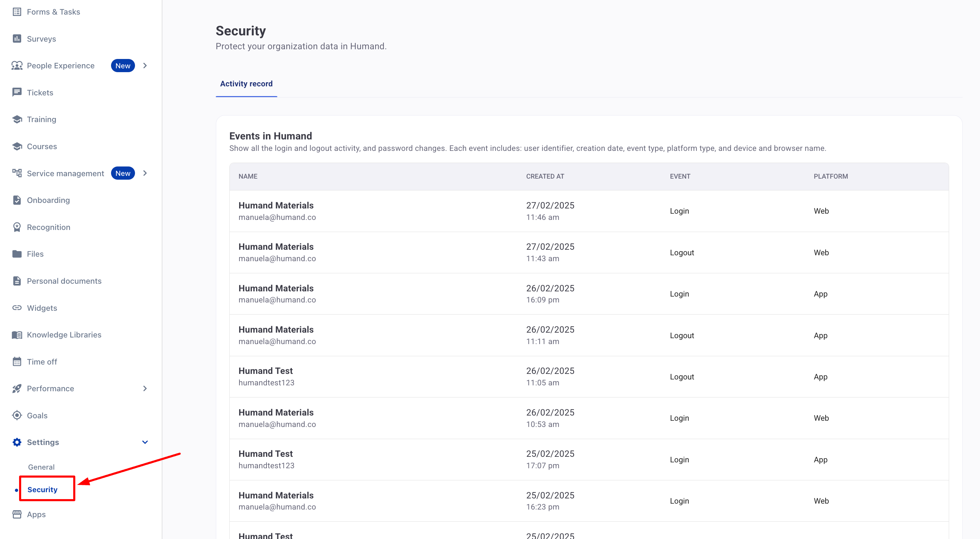
Task: Expand the Service management chevron
Action: 145,173
